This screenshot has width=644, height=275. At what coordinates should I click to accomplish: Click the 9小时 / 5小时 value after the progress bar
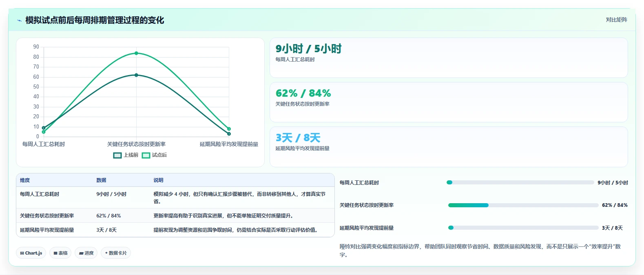[x=613, y=183]
